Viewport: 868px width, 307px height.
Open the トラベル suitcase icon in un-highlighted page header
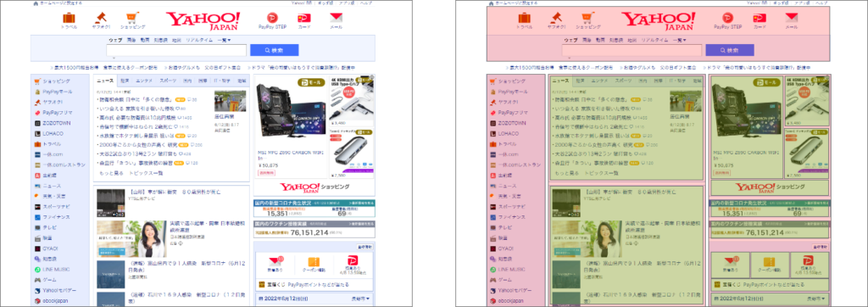pos(70,18)
